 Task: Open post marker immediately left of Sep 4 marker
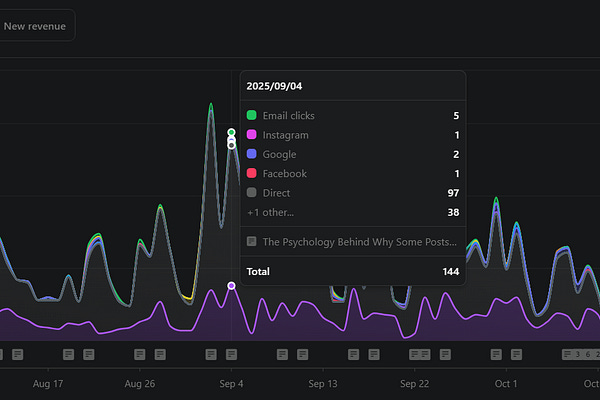click(211, 354)
